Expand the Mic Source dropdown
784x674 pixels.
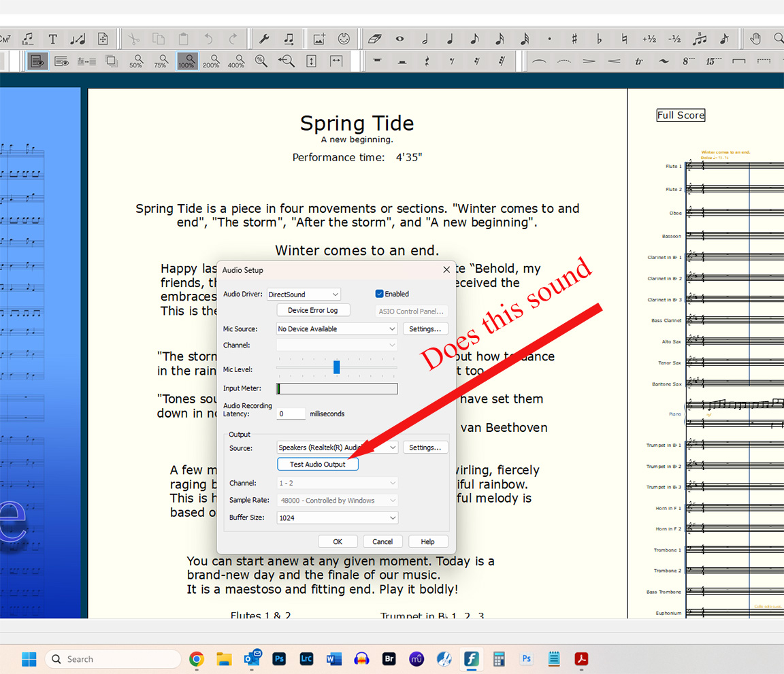point(336,329)
